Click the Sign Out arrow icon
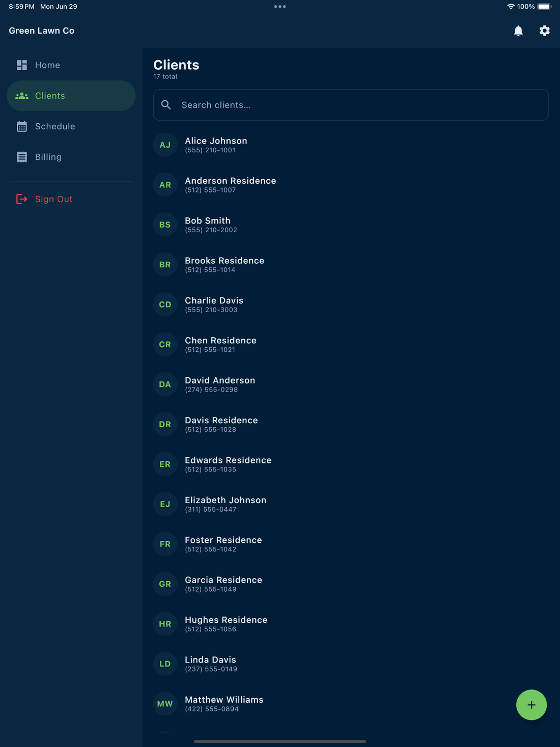Screen dimensions: 560x747 pyautogui.click(x=22, y=199)
